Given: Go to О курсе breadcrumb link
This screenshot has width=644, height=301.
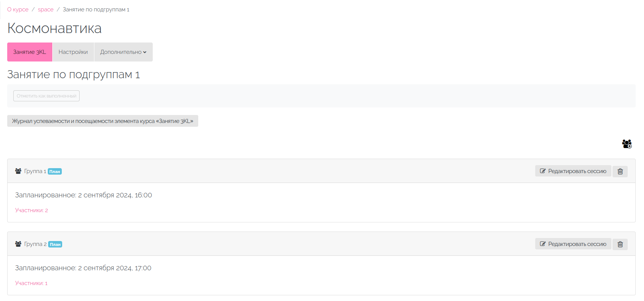Looking at the screenshot, I should (18, 9).
